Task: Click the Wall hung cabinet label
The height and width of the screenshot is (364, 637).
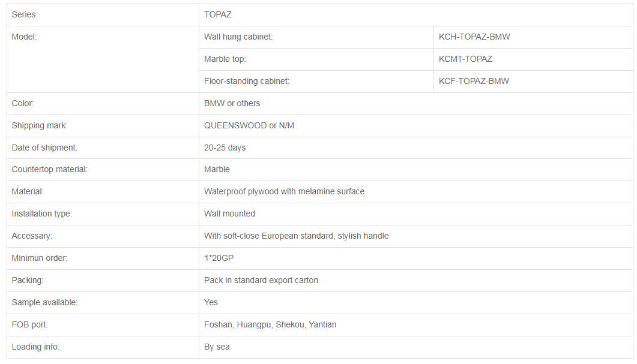Action: click(238, 37)
